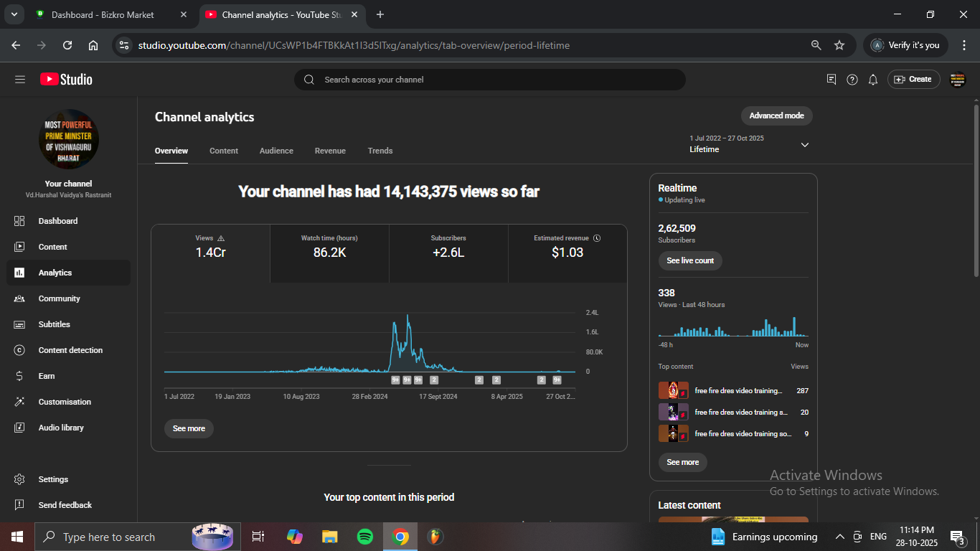
Task: Switch to the Audience tab
Action: (x=276, y=151)
